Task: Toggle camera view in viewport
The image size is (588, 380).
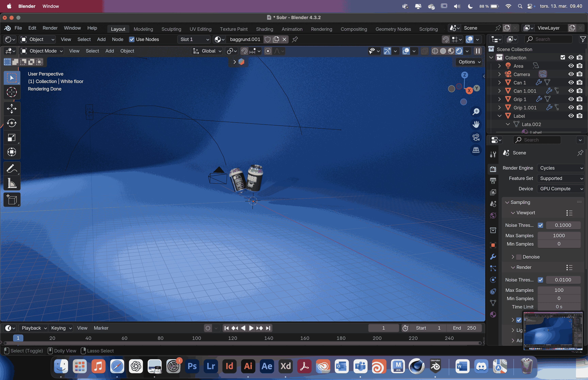Action: pos(476,137)
